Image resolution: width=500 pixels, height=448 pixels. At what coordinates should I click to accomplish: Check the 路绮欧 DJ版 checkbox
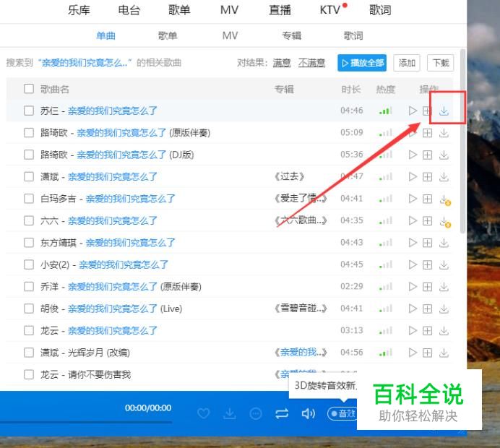tap(29, 155)
